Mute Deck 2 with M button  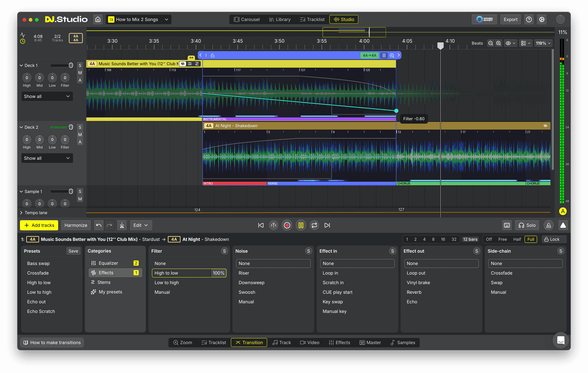(80, 134)
